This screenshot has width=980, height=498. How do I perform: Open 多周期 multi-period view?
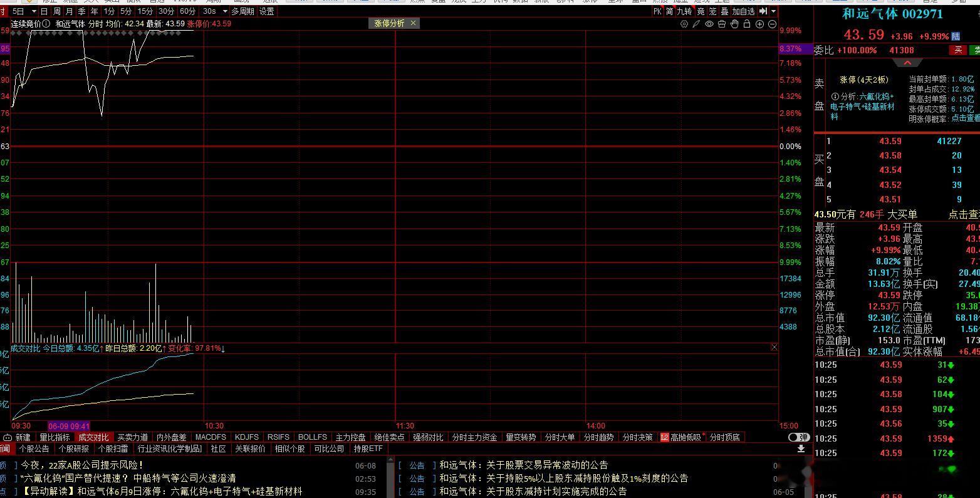coord(243,11)
